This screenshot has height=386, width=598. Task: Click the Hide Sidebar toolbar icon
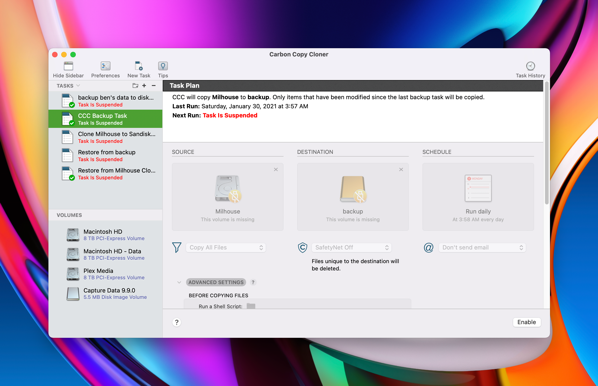pyautogui.click(x=68, y=66)
